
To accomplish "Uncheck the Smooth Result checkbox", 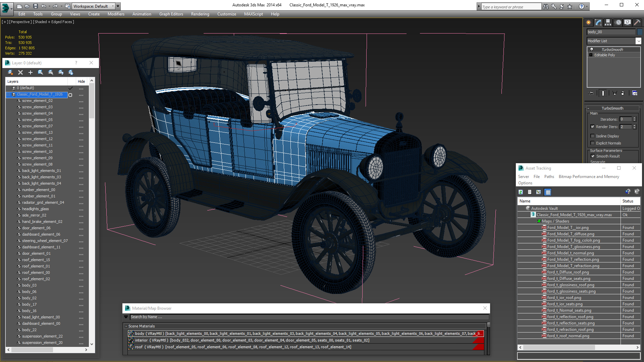I will pyautogui.click(x=592, y=156).
